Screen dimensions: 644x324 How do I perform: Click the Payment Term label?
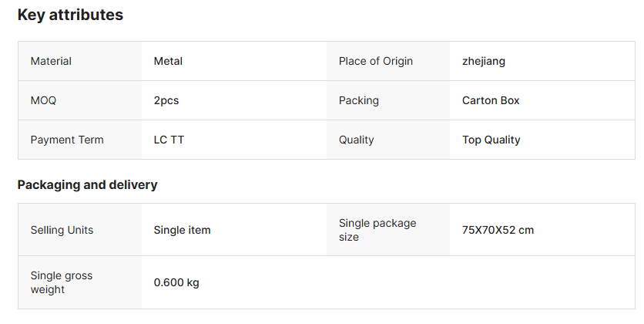(67, 140)
